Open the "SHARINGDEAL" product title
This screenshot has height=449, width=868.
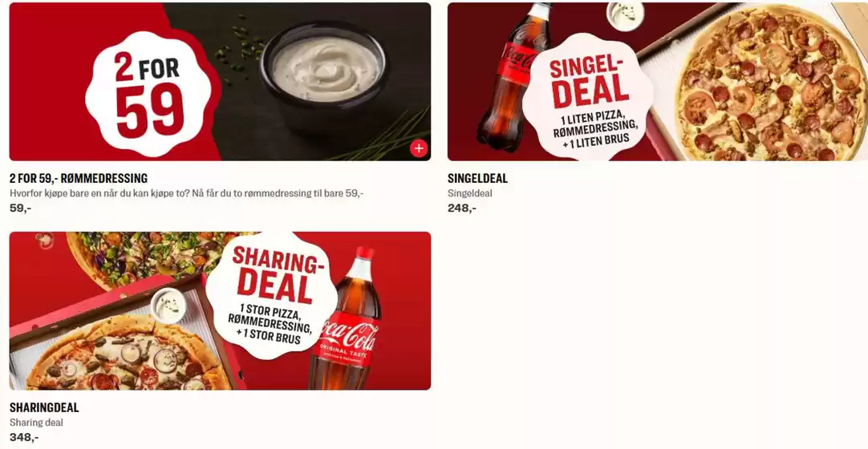pyautogui.click(x=44, y=407)
